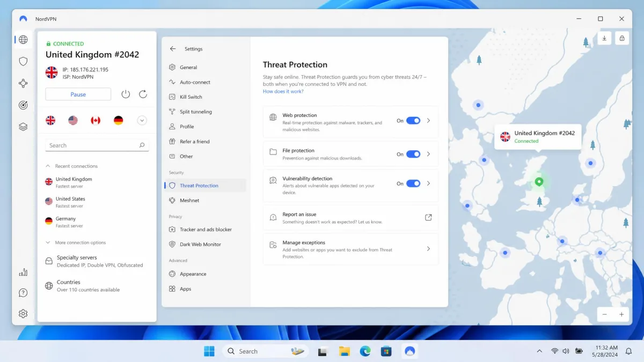This screenshot has height=362, width=644.
Task: Click the power disconnect icon
Action: (126, 94)
